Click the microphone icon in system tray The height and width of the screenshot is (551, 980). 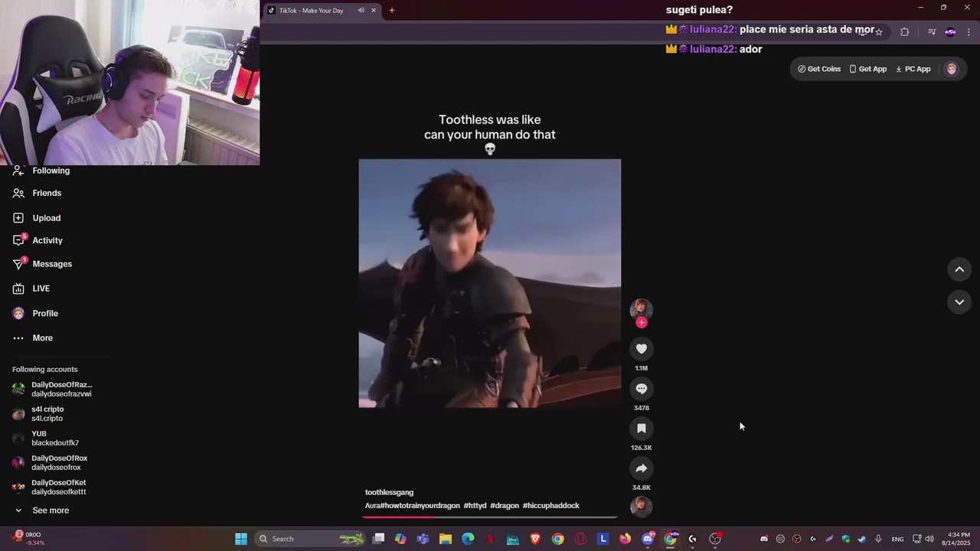[878, 539]
